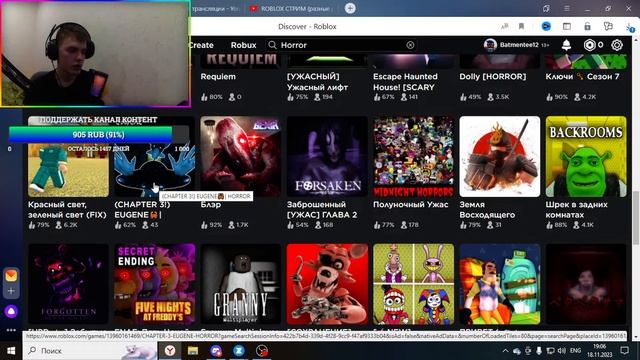Screen dimensions: 640x360
Task: Open the Windows Start menu
Action: pyautogui.click(x=11, y=351)
